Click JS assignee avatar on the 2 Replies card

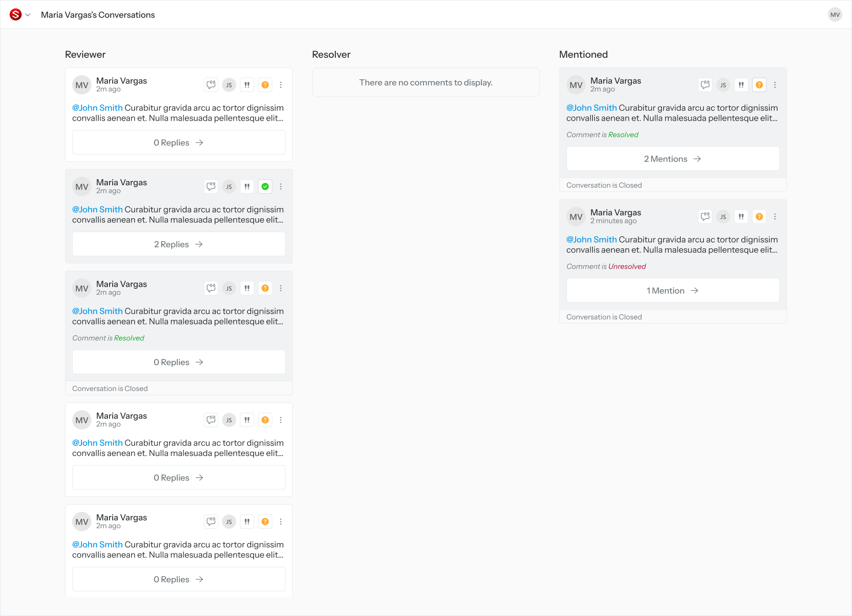click(229, 186)
